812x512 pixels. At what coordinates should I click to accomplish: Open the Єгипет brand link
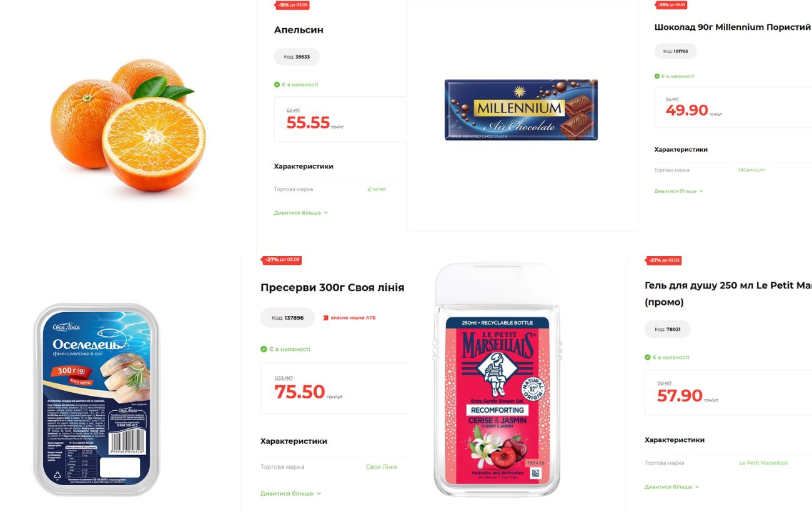click(377, 189)
